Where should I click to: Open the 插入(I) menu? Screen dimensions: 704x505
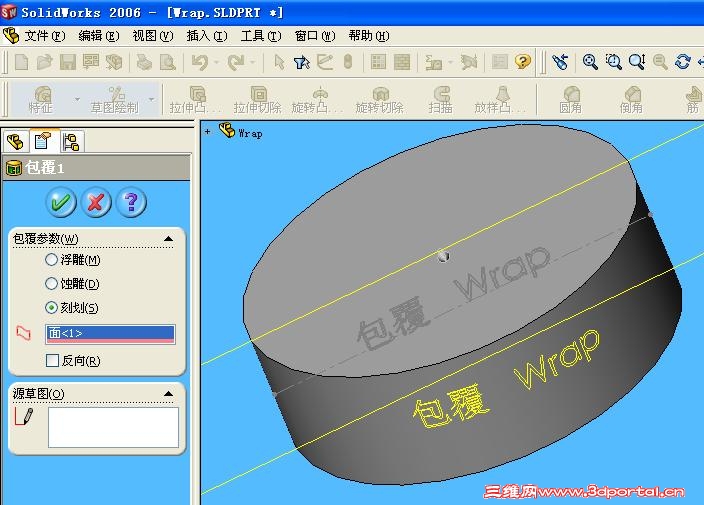[x=207, y=35]
